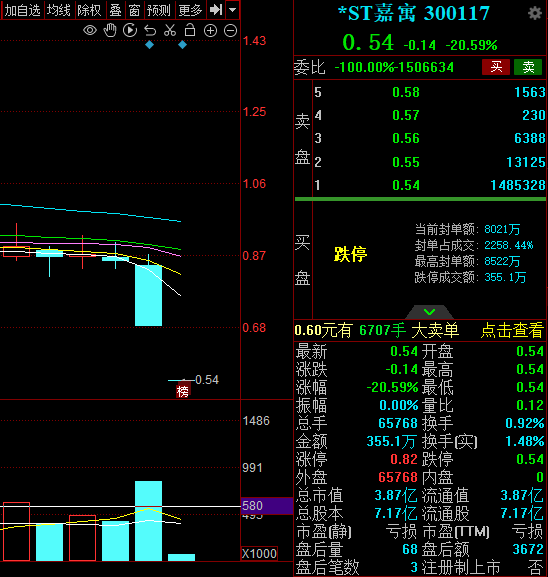Click the 换手 0.92% value
548x577 pixels.
[525, 423]
